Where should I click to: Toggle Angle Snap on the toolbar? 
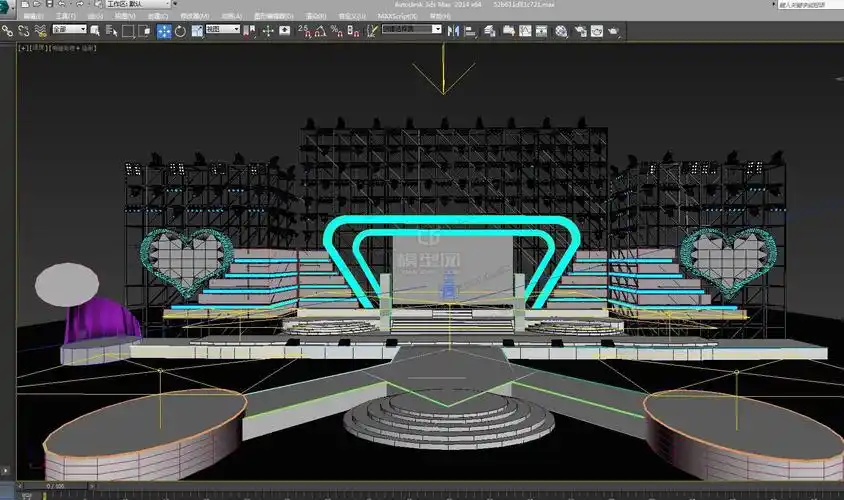point(322,30)
